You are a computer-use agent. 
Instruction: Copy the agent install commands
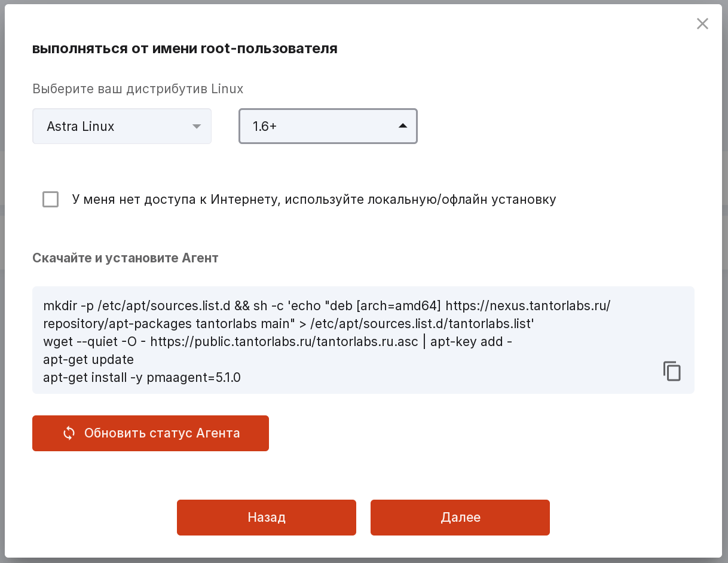[672, 371]
